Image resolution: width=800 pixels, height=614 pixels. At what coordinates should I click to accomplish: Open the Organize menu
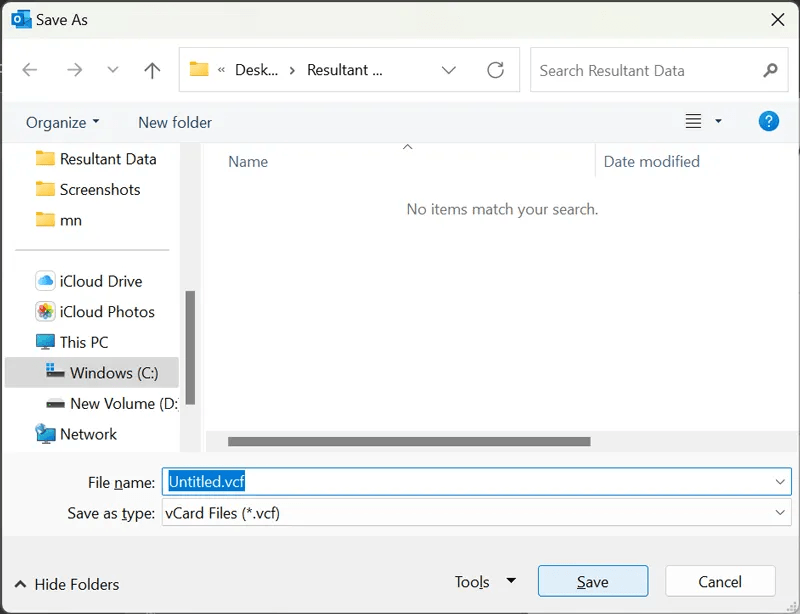62,122
